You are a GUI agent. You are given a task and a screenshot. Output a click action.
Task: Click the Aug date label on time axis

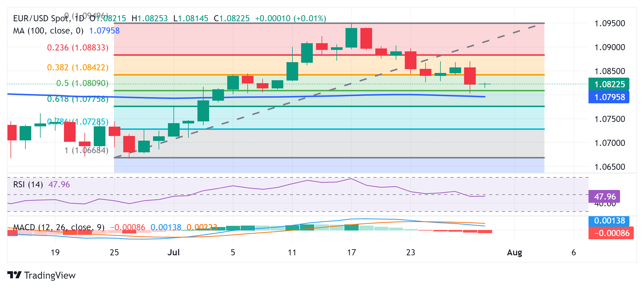(x=515, y=252)
